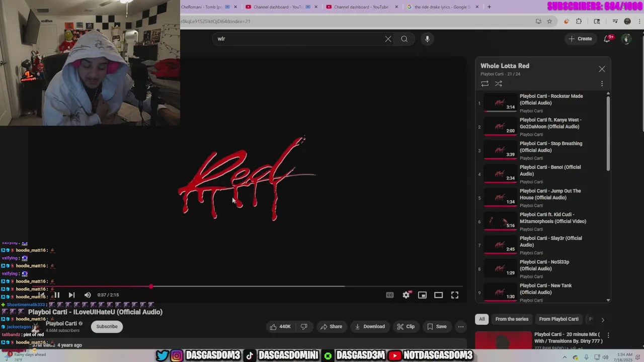
Task: Open playlist panel three-dot menu
Action: coord(602,83)
